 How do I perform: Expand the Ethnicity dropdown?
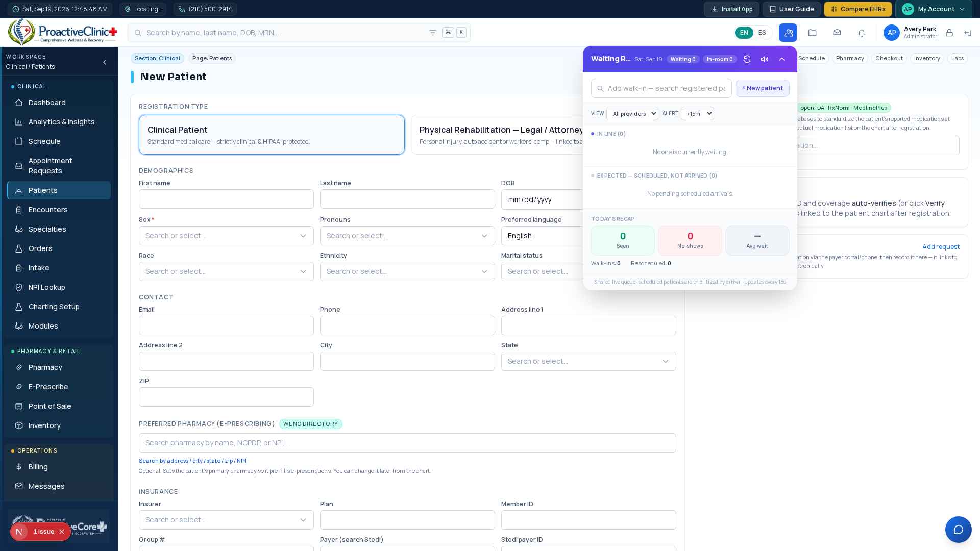pos(407,271)
